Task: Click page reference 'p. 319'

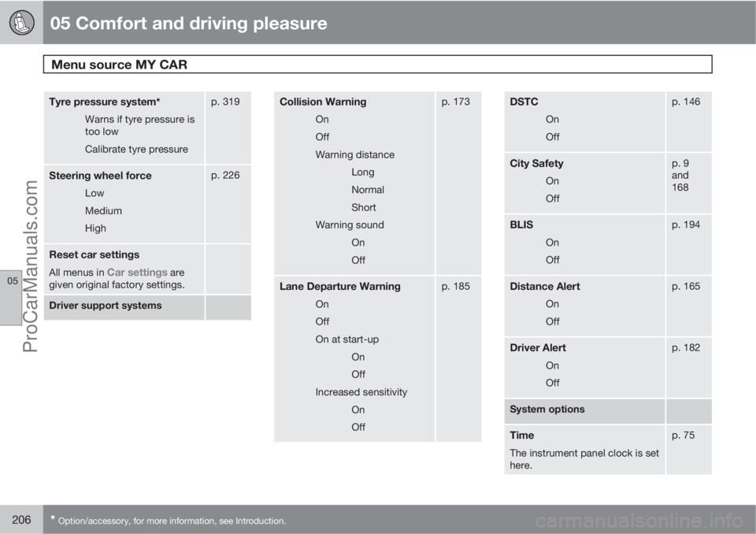Action: coord(225,102)
